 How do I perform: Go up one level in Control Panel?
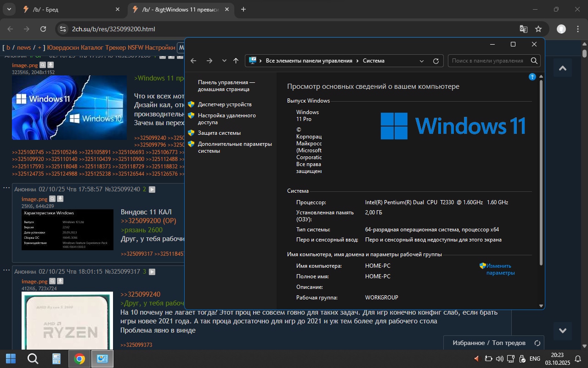[236, 61]
